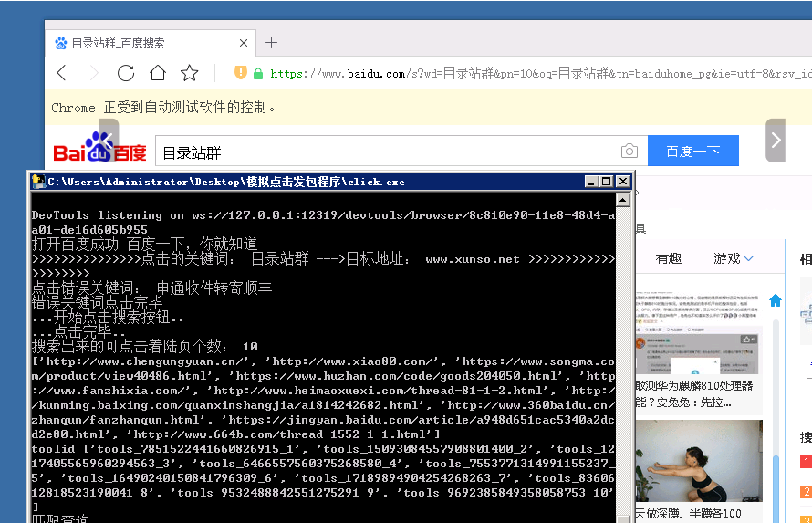This screenshot has height=523, width=812.
Task: Click the blue home icon on Baidu page
Action: tap(776, 299)
